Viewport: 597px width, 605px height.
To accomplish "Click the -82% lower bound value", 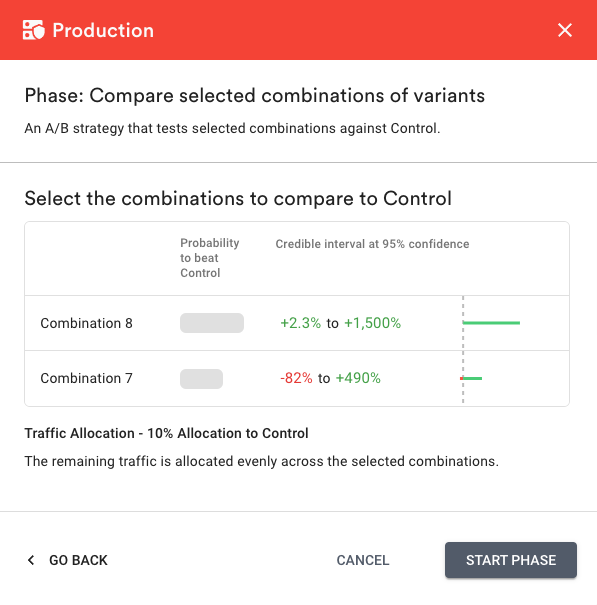I will point(296,378).
